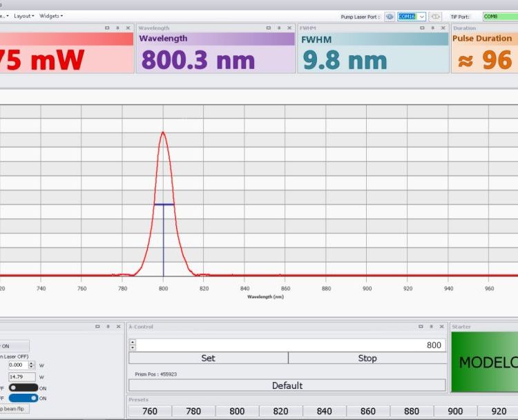Screen dimensions: 518x420
Task: Close the λ-Control panel
Action: point(442,327)
